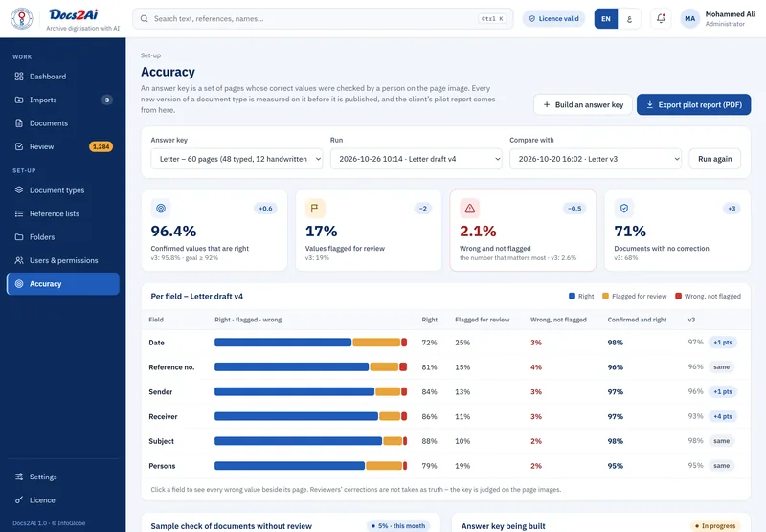This screenshot has width=766, height=532.
Task: Switch language to Arabic
Action: click(629, 18)
